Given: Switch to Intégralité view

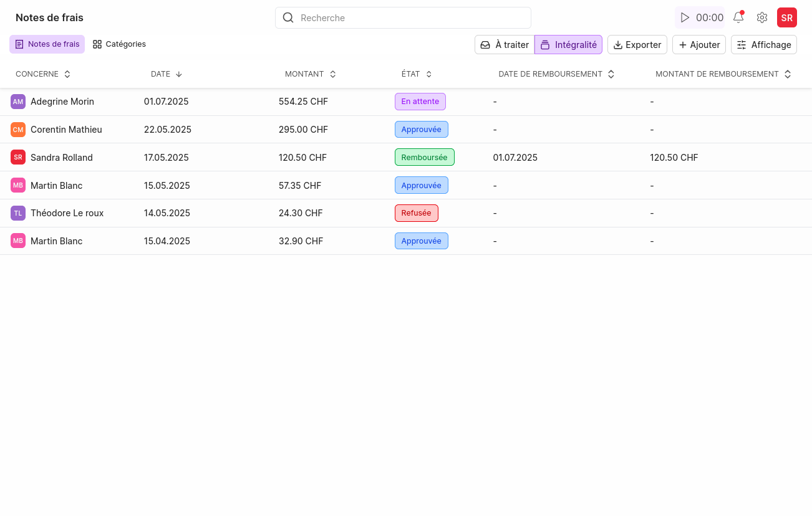Looking at the screenshot, I should (x=568, y=45).
